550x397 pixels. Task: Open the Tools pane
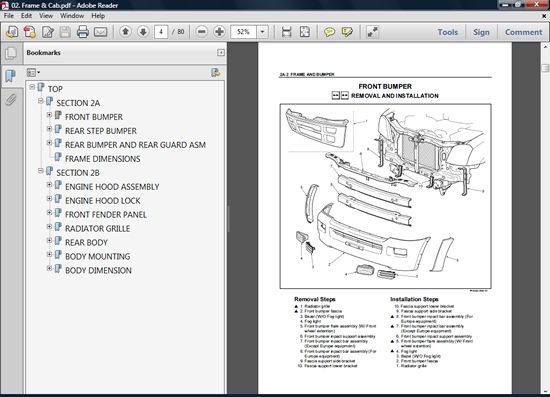[448, 32]
